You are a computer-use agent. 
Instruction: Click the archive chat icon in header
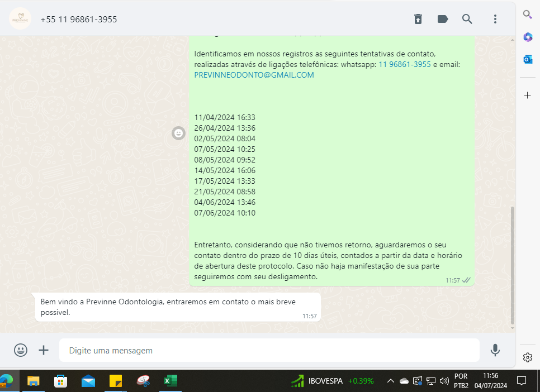[x=418, y=19]
